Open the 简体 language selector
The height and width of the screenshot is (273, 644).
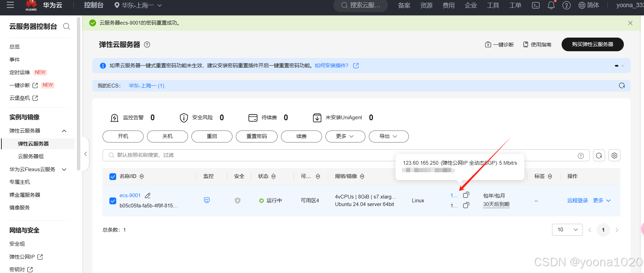point(589,5)
